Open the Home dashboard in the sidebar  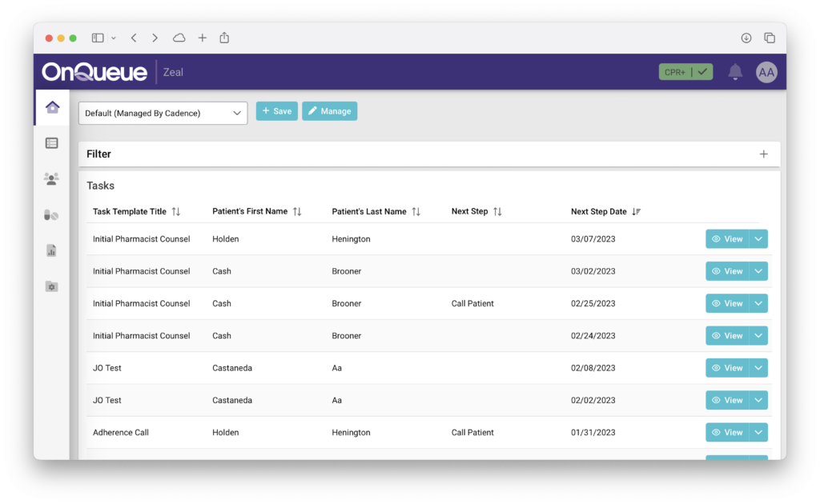[x=52, y=107]
